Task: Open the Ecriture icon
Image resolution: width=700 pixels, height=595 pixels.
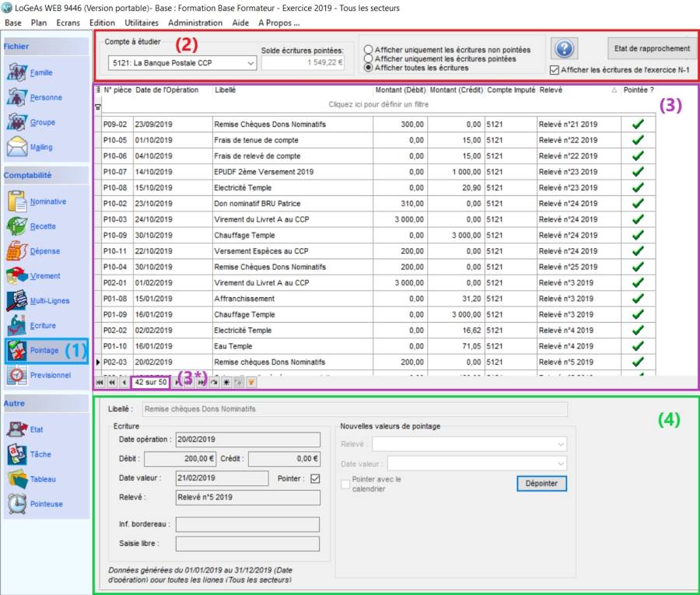Action: click(17, 325)
